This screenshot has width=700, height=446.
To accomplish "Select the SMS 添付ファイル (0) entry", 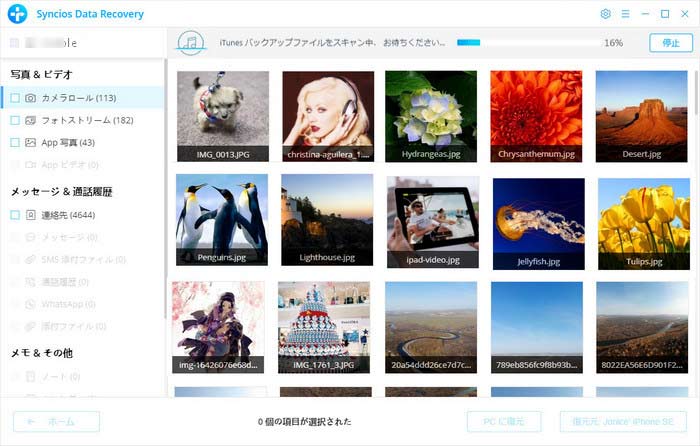I will click(83, 259).
